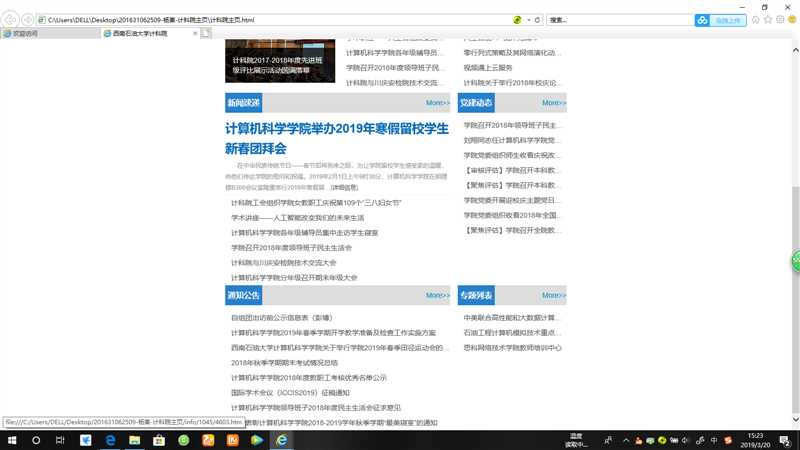Open notice 2019年春季学期开学教学准备及检查工作实施方案
800x450 pixels.
(x=333, y=333)
